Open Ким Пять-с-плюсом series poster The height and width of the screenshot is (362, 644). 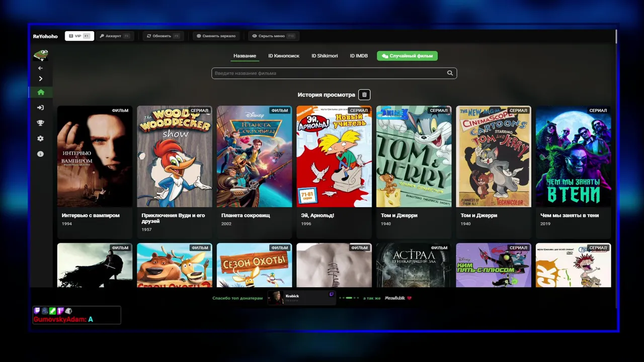(494, 265)
